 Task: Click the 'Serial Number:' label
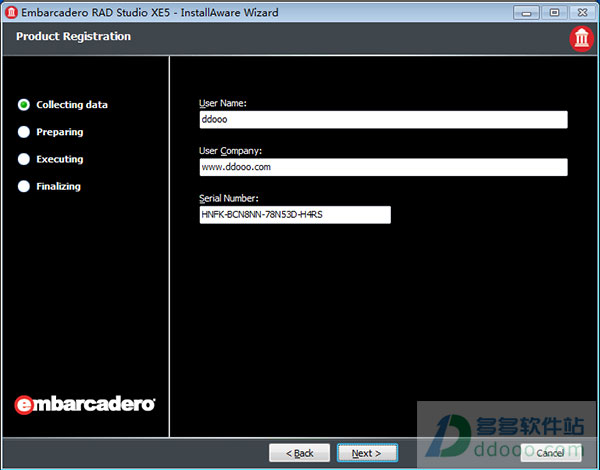[x=229, y=198]
